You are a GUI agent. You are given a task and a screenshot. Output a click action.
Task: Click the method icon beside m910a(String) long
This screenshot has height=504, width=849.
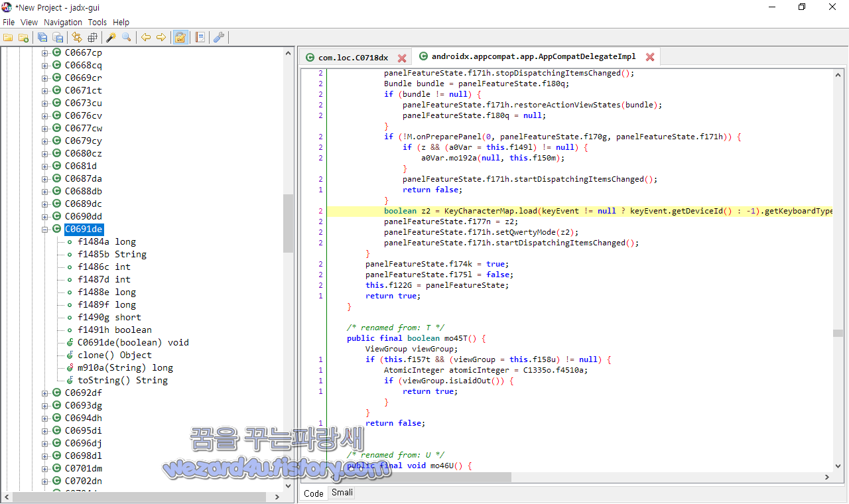click(x=70, y=368)
